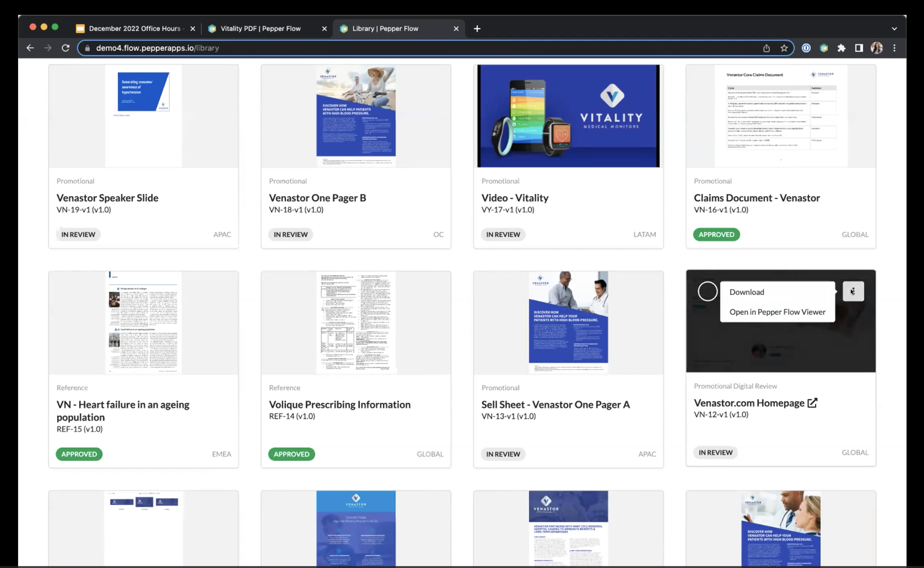Reload the Library page

coord(65,48)
